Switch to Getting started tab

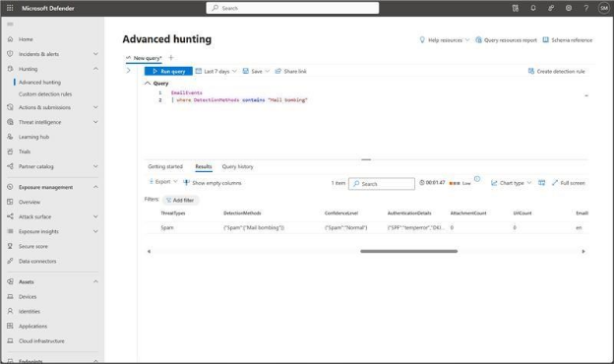[x=165, y=166]
